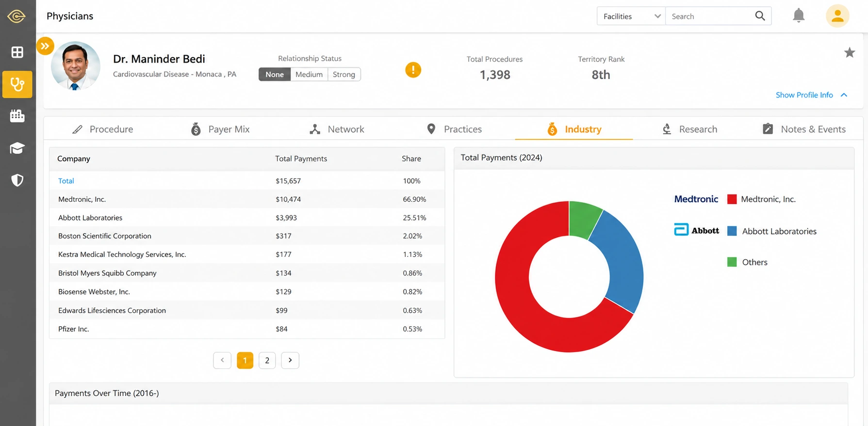Open the Notes & Events tab
868x426 pixels.
(x=804, y=129)
